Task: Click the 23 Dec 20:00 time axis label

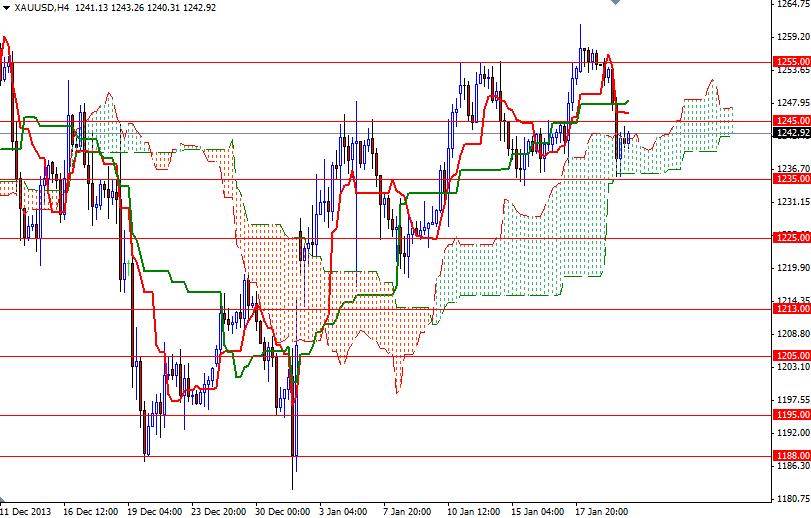Action: [x=218, y=511]
